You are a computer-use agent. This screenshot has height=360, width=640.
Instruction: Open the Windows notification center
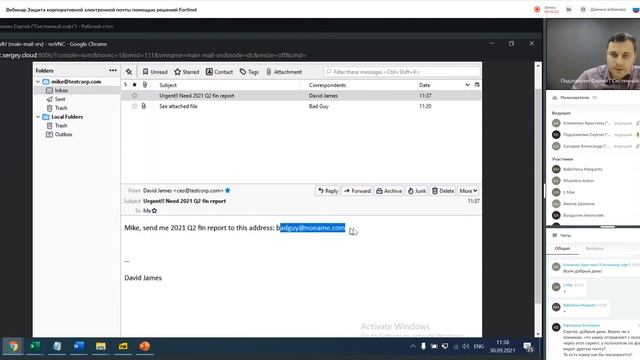[x=528, y=347]
